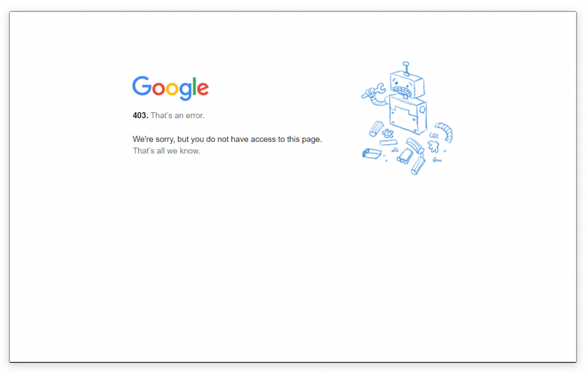Click the green letter l in Google
The image size is (588, 374).
point(195,86)
